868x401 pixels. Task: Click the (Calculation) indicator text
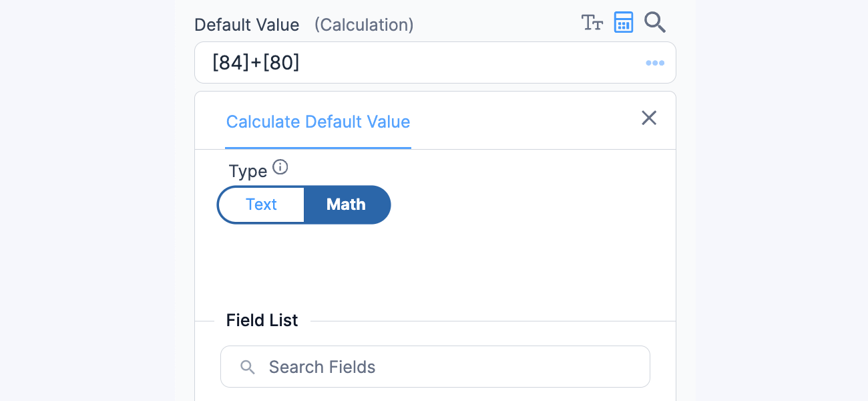pos(364,25)
